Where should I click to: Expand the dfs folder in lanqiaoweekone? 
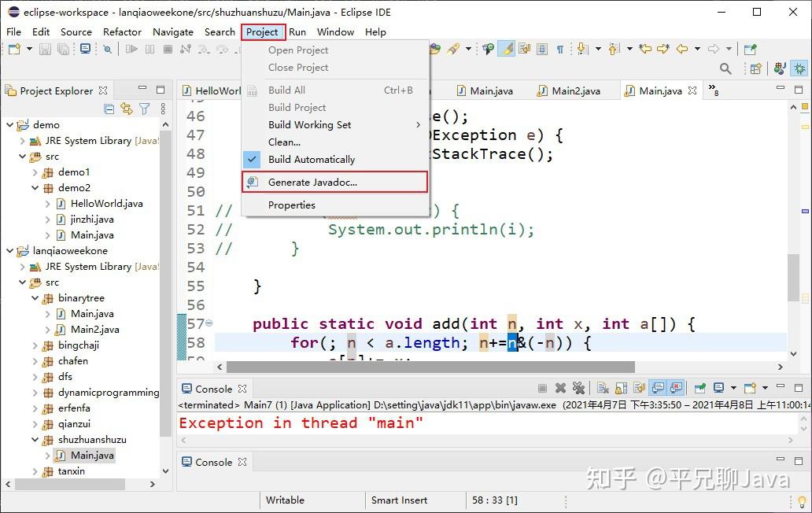(35, 377)
